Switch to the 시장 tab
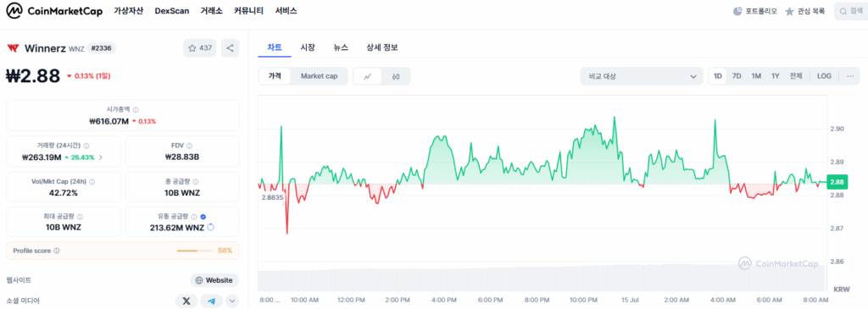 point(307,47)
